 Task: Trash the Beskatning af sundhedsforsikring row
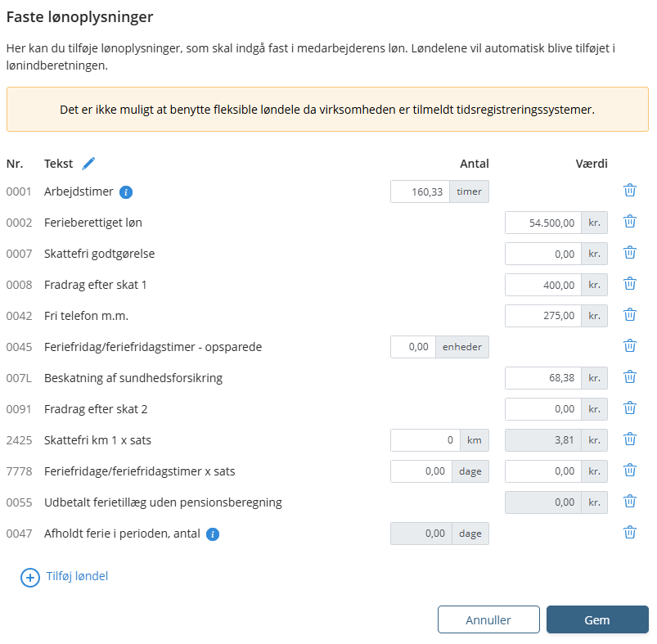point(630,376)
